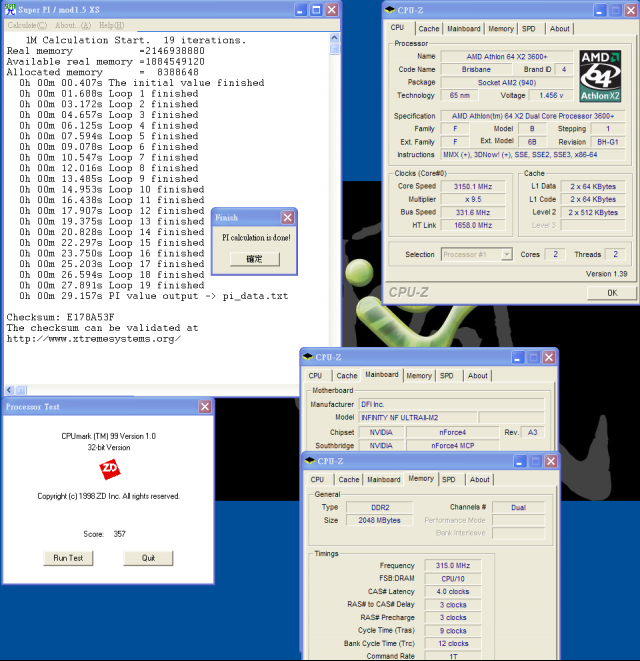Screen dimensions: 640x661
Task: Open Cache tab in bottom Memory CPU-Z window
Action: coord(349,479)
